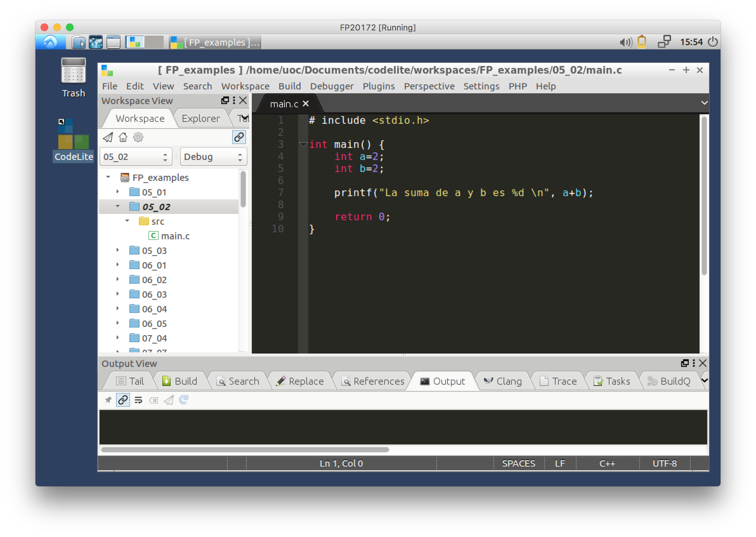Collapse the src folder
The image size is (756, 537).
click(127, 221)
